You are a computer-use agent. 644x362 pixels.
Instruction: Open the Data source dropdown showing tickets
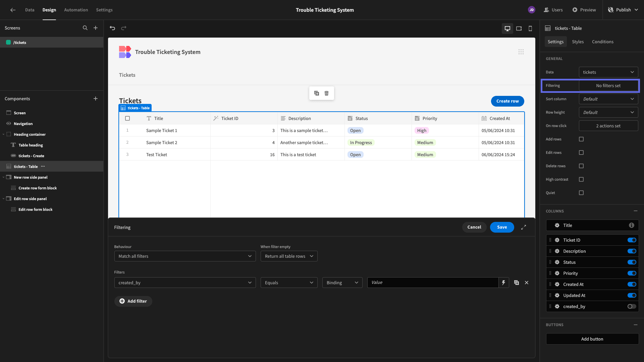608,72
